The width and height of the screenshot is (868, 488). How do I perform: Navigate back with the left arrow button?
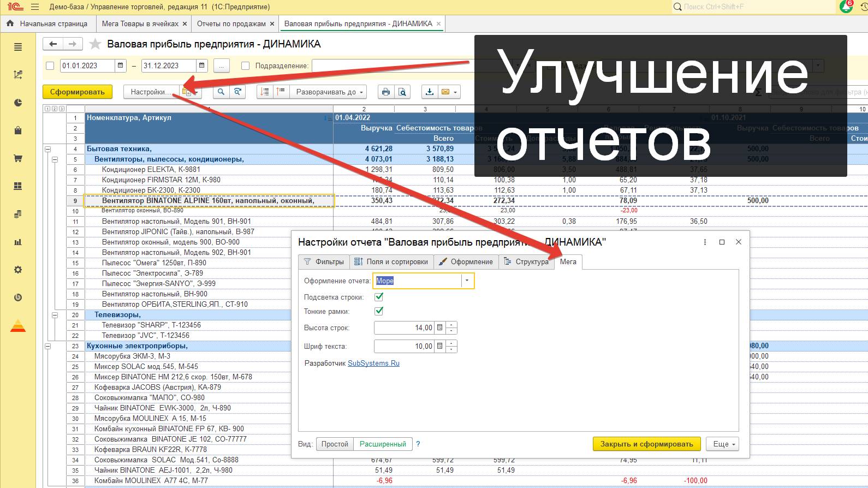(x=53, y=44)
